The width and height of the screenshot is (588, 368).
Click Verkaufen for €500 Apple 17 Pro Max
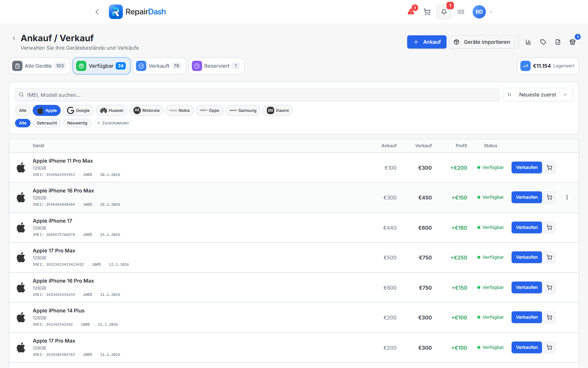[x=527, y=257]
